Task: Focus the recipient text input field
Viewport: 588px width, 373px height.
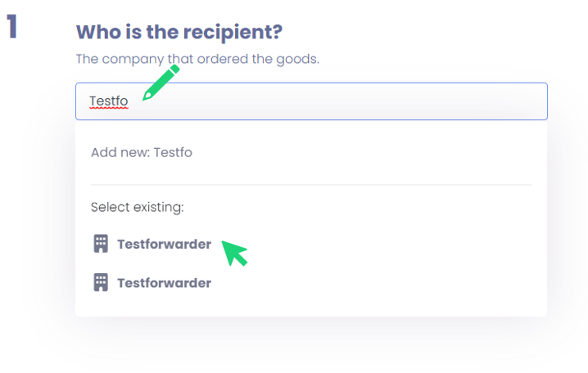Action: pyautogui.click(x=328, y=101)
